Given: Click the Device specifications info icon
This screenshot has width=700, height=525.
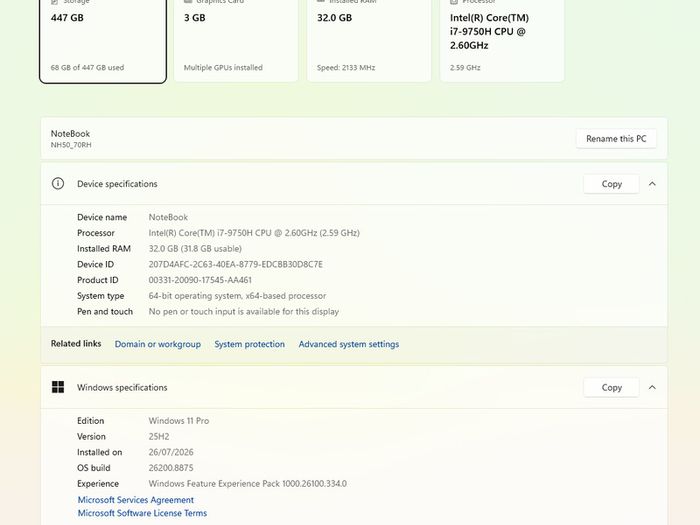Looking at the screenshot, I should click(58, 183).
